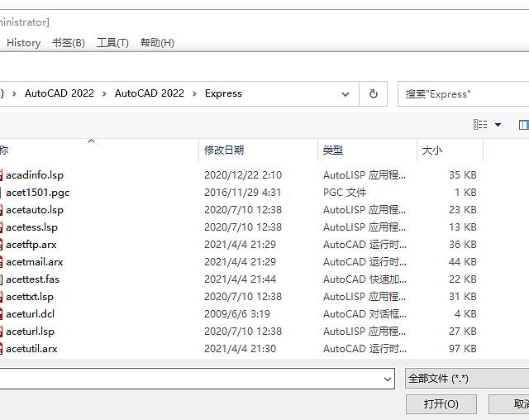Open the History menu
The height and width of the screenshot is (420, 529).
pyautogui.click(x=24, y=43)
